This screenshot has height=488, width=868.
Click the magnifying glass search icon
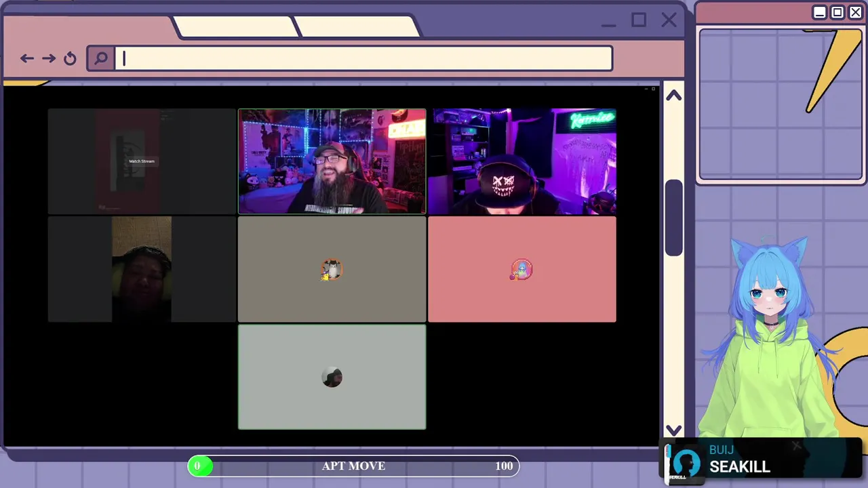tap(100, 58)
